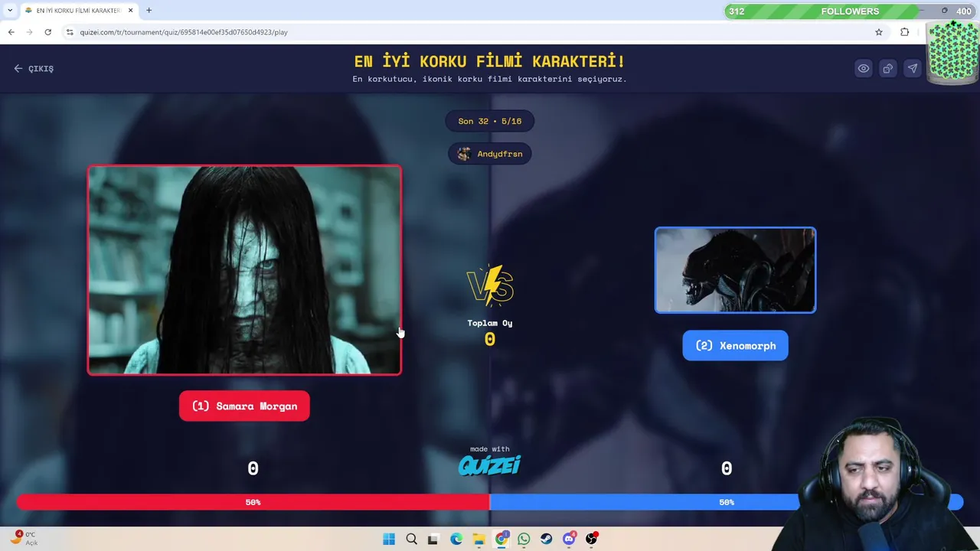Open File Explorer from taskbar
The height and width of the screenshot is (551, 980).
point(479,539)
